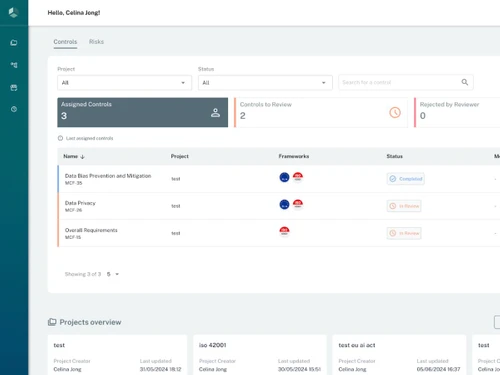The width and height of the screenshot is (500, 375).
Task: Open the marketplace store sidebar icon
Action: click(14, 88)
